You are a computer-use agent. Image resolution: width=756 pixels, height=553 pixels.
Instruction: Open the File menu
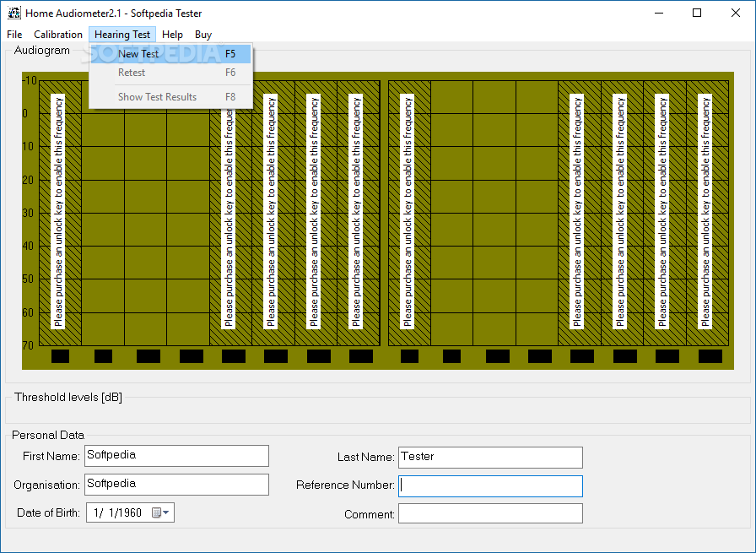click(14, 35)
